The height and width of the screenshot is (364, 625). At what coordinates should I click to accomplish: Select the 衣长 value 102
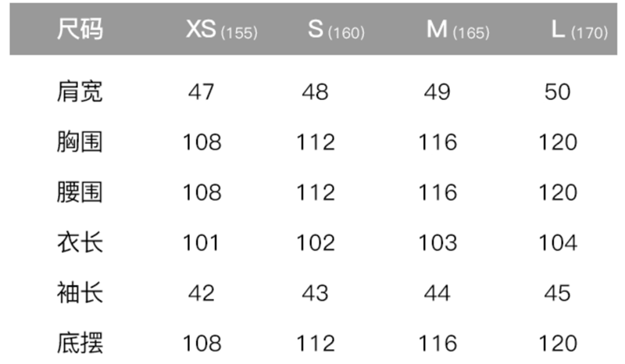click(316, 242)
